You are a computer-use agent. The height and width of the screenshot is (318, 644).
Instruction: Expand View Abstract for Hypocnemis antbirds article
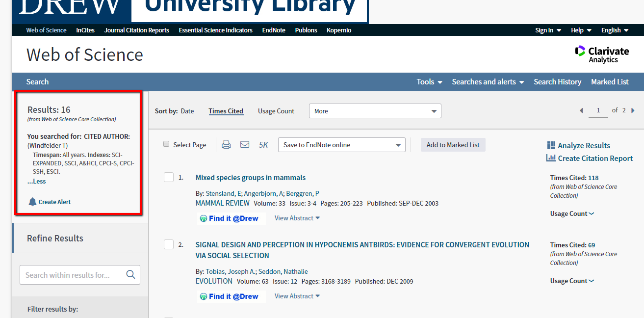tap(297, 296)
